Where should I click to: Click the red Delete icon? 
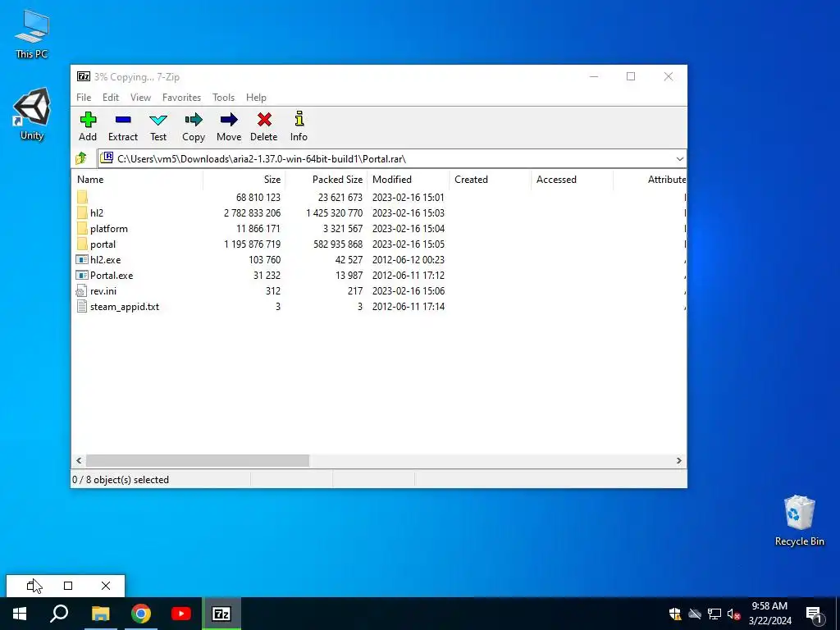click(x=264, y=120)
